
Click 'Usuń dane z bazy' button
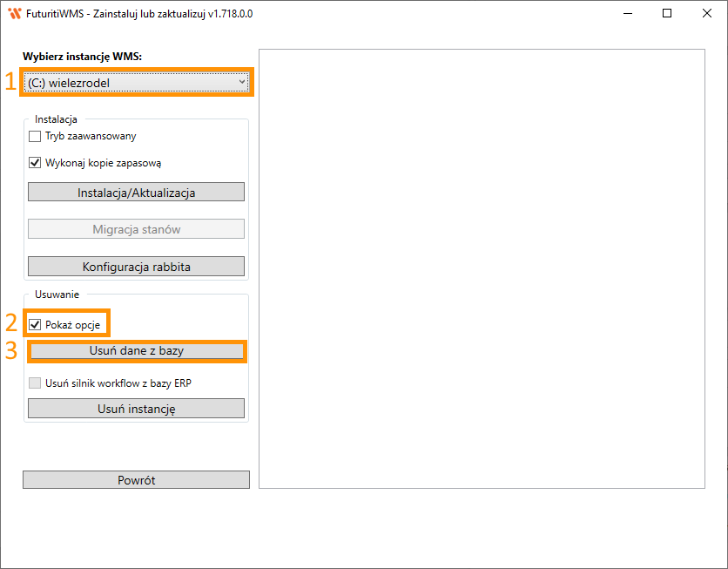pyautogui.click(x=136, y=350)
